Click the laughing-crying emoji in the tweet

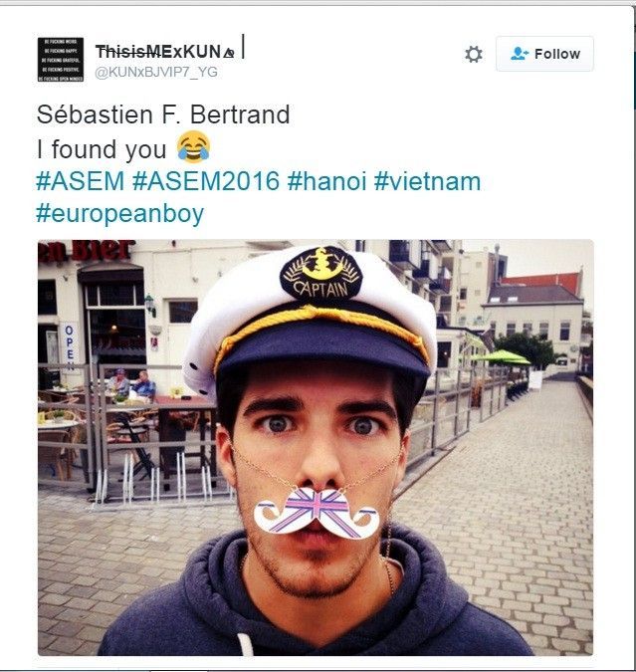[194, 147]
